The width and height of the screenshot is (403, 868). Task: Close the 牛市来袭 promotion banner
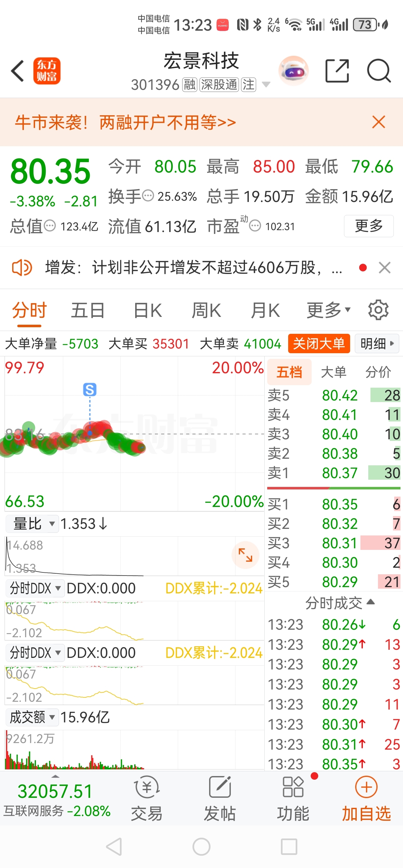click(379, 122)
